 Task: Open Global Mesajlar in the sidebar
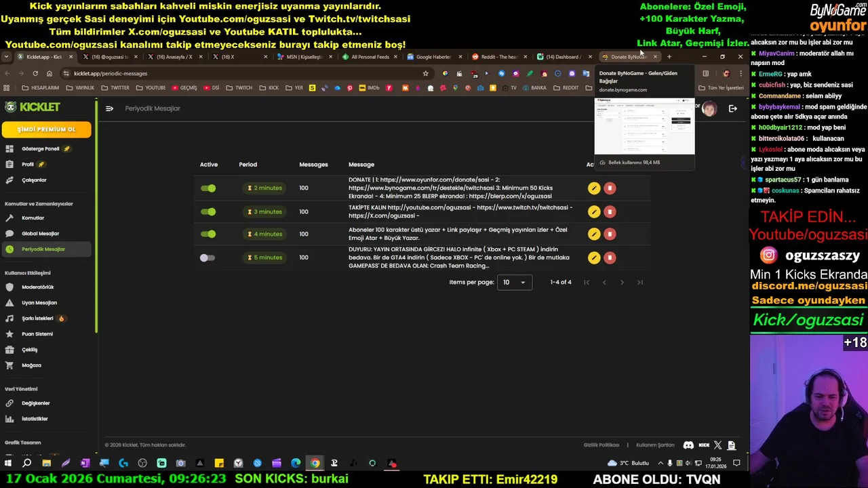pos(45,234)
